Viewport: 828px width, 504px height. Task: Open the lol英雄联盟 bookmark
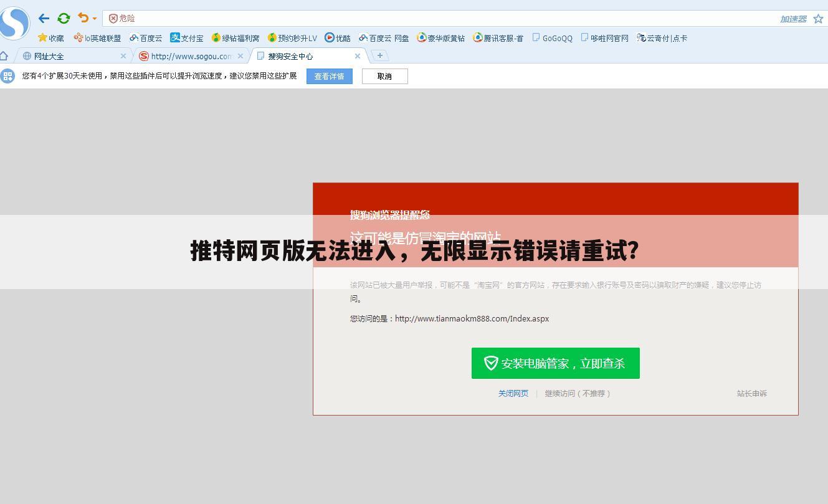pyautogui.click(x=97, y=38)
